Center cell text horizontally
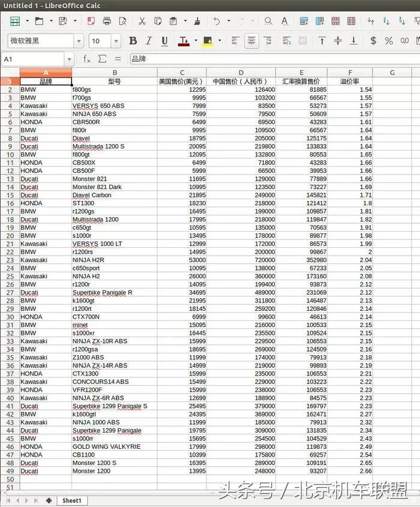Image resolution: width=420 pixels, height=507 pixels. 251,41
